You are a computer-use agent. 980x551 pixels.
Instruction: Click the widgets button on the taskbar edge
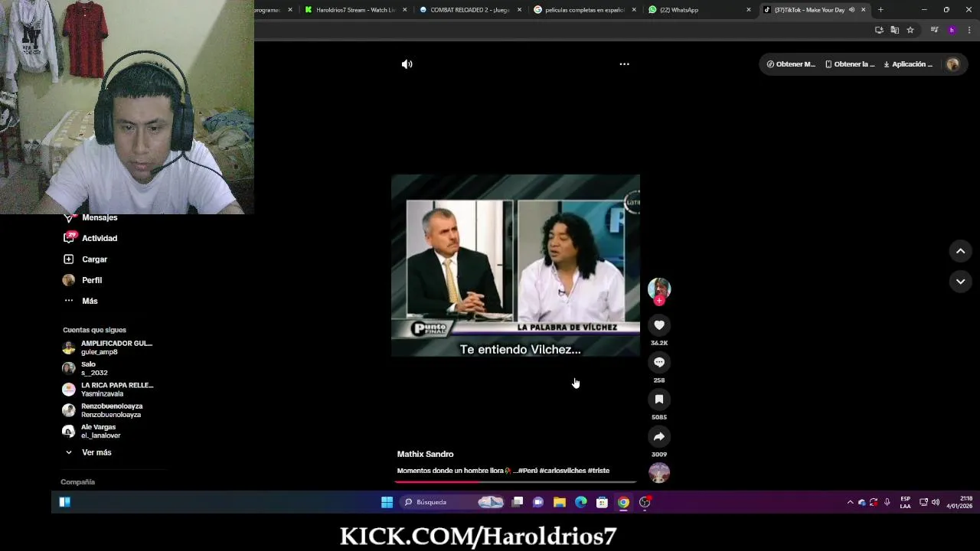65,502
